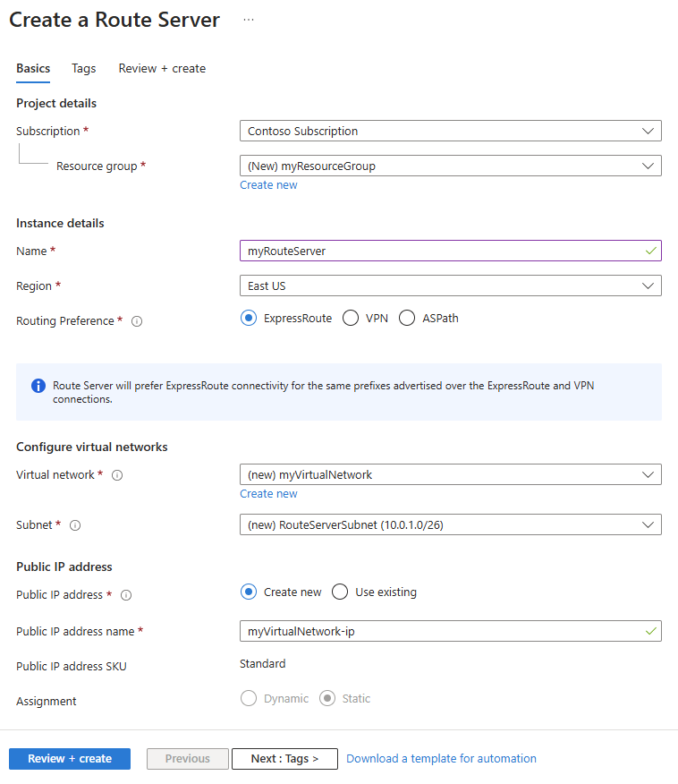Click the blue Review + create button

[x=70, y=759]
